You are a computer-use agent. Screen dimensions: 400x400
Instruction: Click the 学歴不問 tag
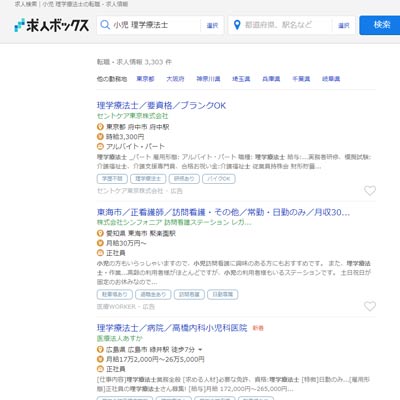point(112,179)
